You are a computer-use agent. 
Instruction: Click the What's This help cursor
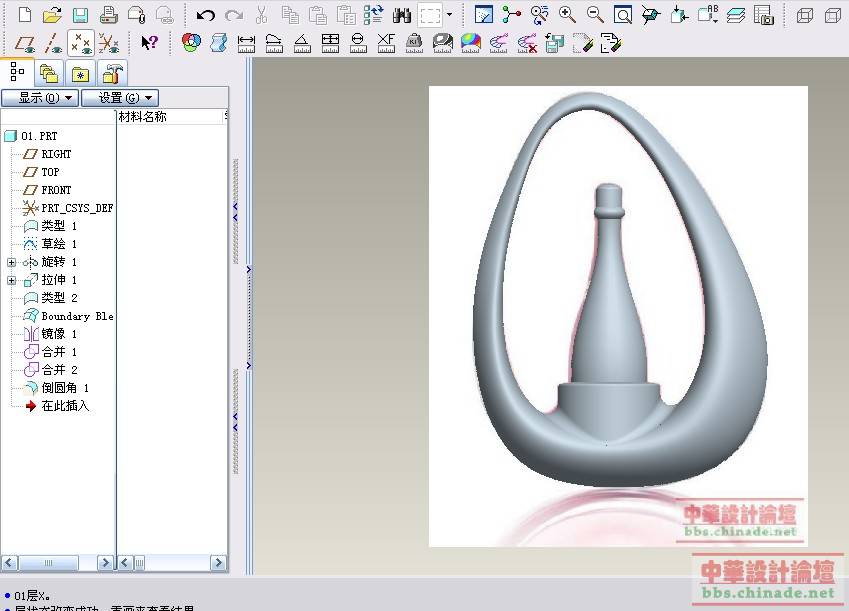tap(149, 42)
